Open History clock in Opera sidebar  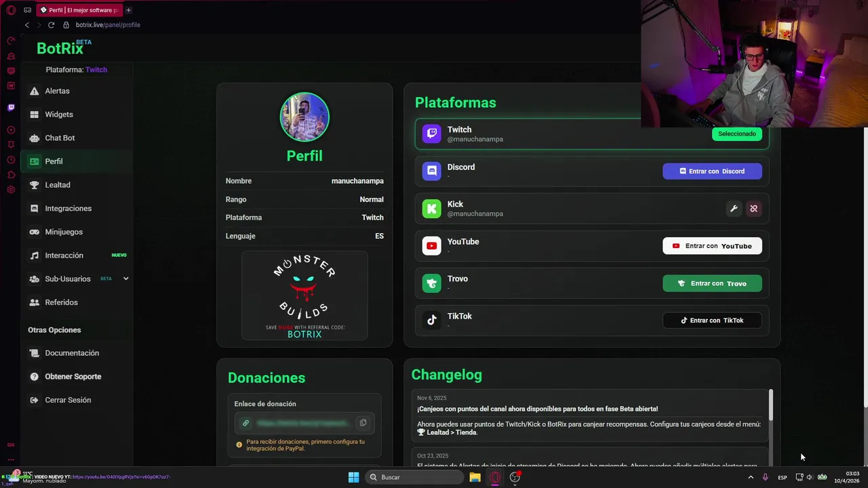[11, 160]
